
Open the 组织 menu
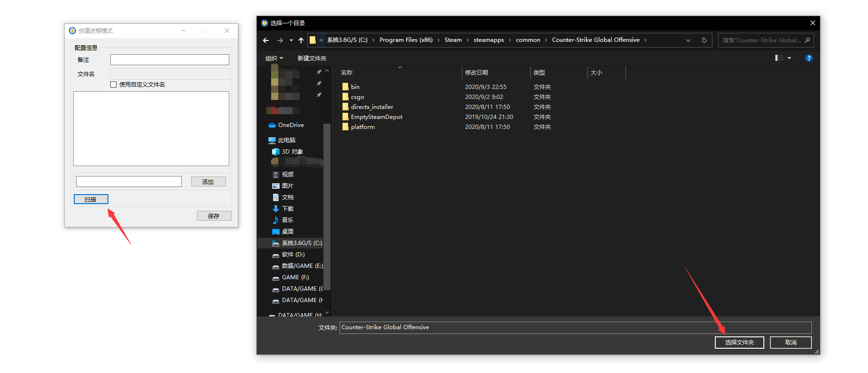click(274, 58)
